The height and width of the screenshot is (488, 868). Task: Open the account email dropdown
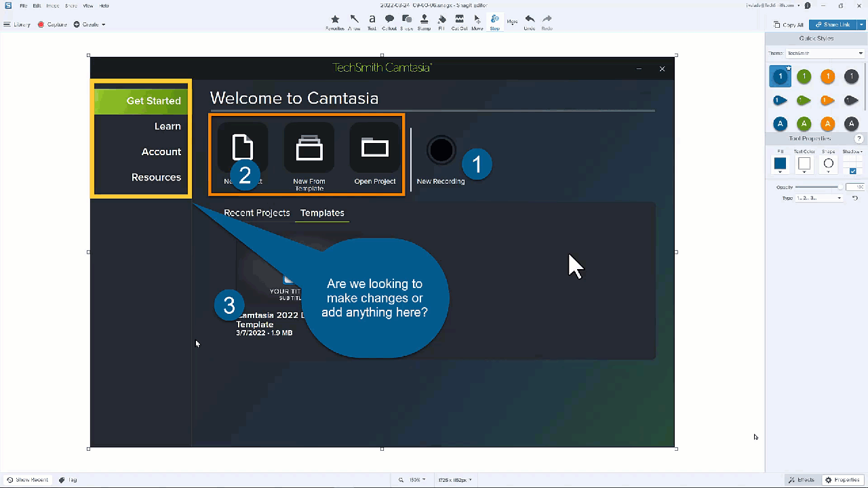tap(772, 5)
